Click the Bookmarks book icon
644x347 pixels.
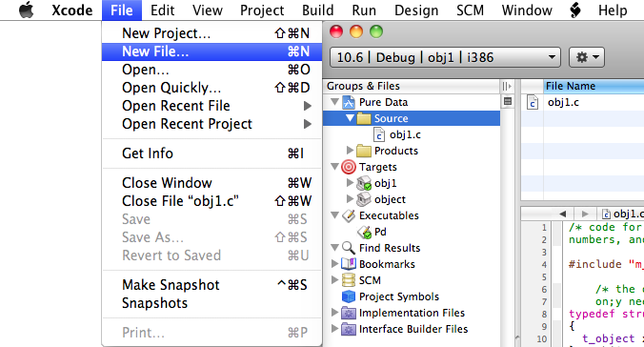pyautogui.click(x=349, y=264)
